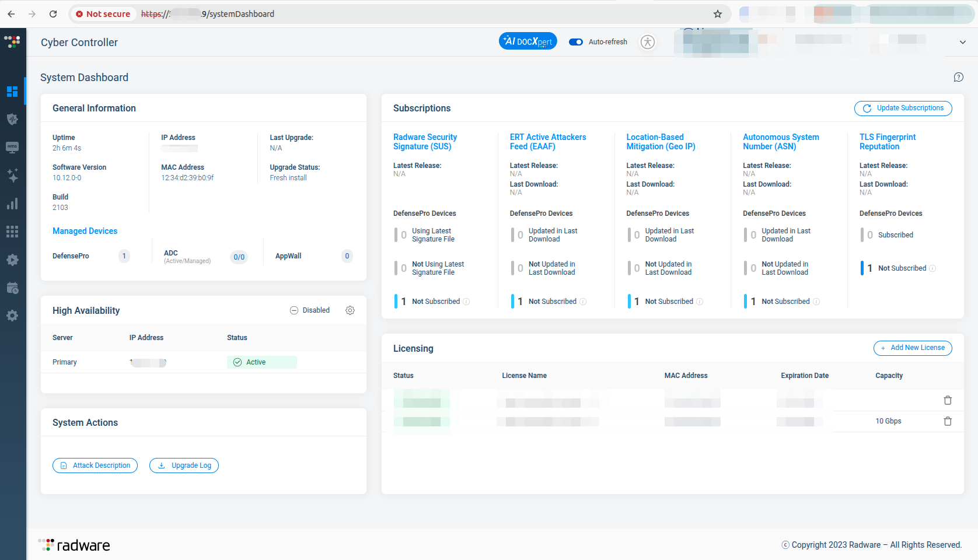Click the Update Subscriptions button

pyautogui.click(x=903, y=108)
